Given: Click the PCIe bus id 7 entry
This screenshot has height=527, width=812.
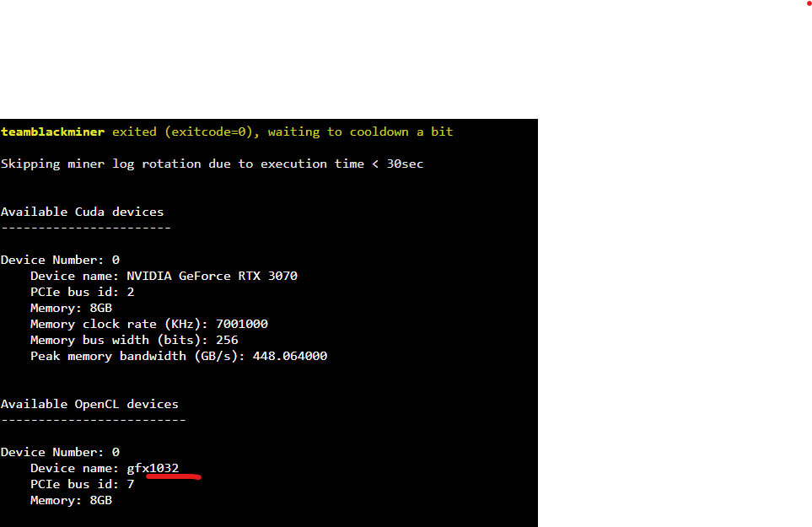Looking at the screenshot, I should (80, 484).
